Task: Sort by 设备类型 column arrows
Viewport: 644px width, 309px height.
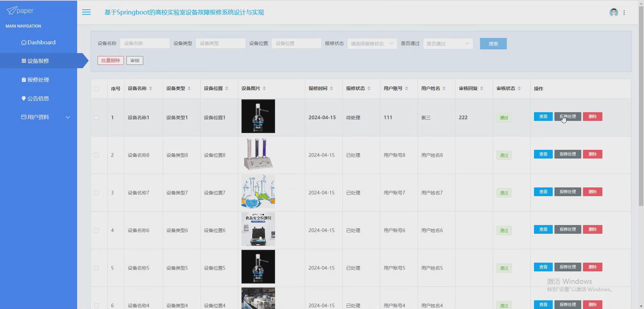Action: point(189,88)
